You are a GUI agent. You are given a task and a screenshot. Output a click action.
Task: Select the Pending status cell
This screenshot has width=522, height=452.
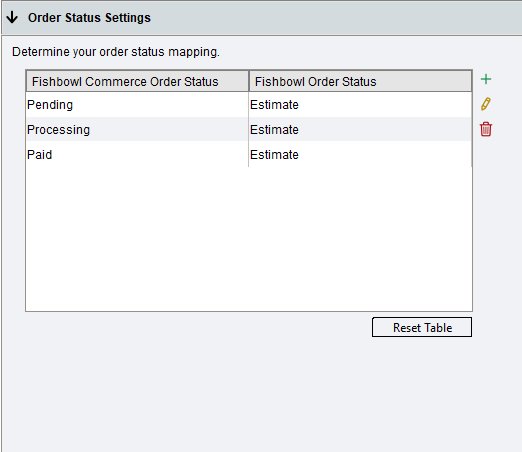click(137, 105)
